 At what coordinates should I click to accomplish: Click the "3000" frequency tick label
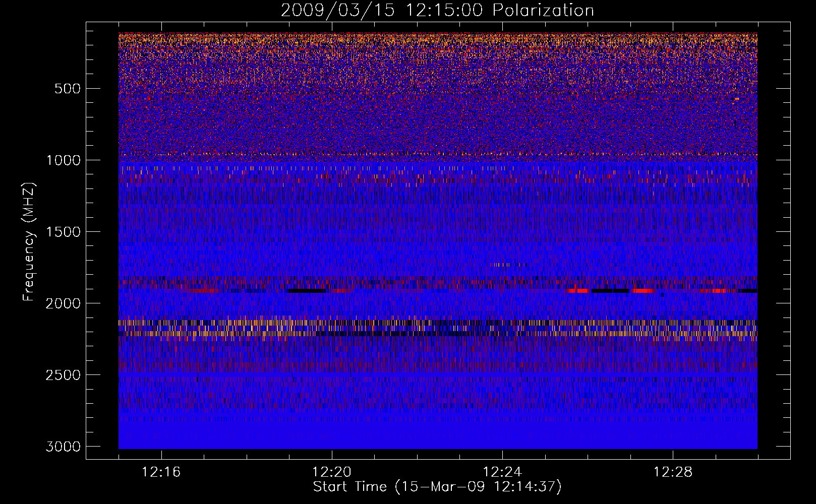click(x=63, y=447)
